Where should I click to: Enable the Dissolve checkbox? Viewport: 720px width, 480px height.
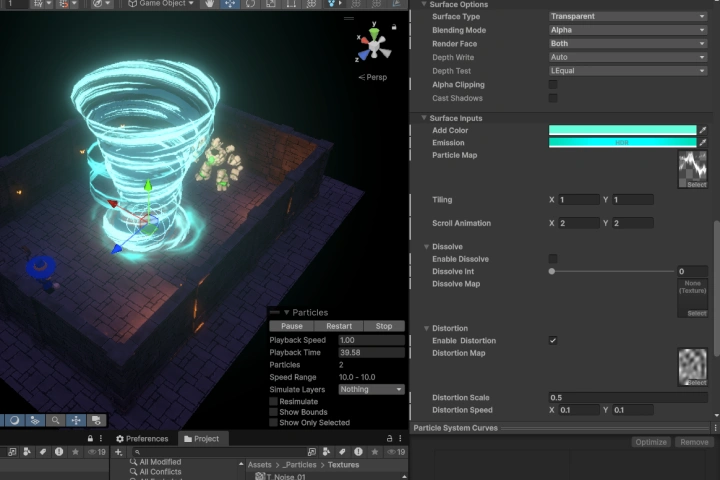(x=553, y=259)
